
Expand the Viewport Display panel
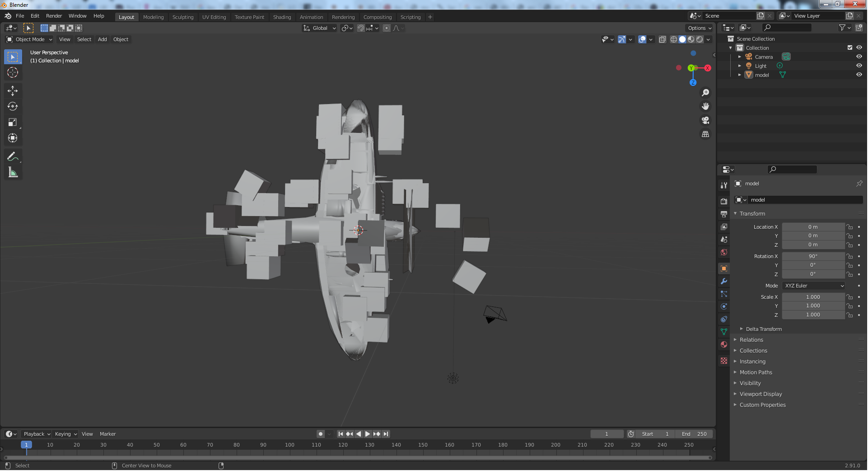point(761,395)
